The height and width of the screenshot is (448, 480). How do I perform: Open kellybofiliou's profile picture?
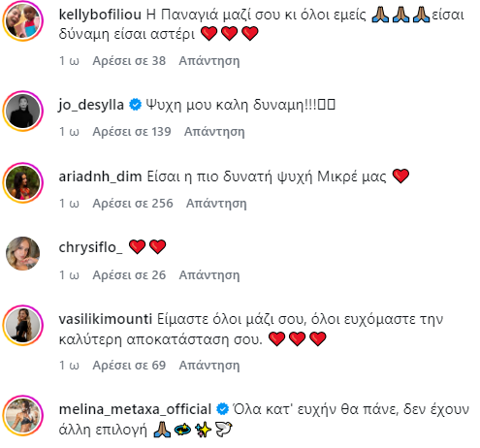tap(22, 21)
